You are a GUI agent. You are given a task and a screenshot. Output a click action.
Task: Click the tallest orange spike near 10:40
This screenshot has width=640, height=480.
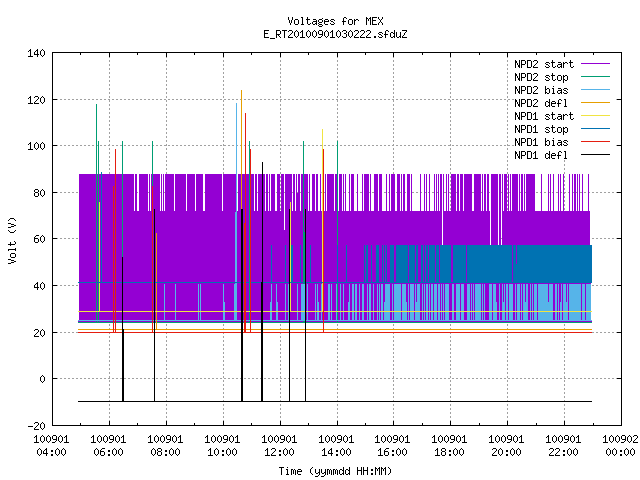241,147
